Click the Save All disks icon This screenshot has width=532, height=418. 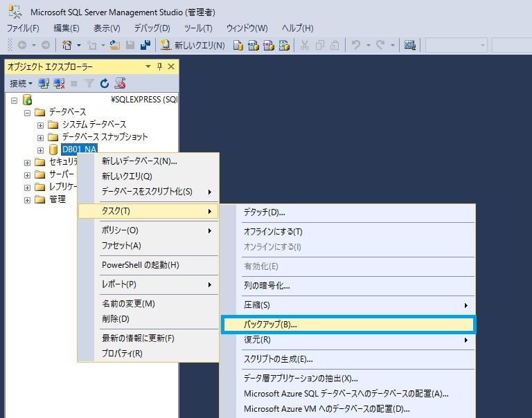coord(145,45)
